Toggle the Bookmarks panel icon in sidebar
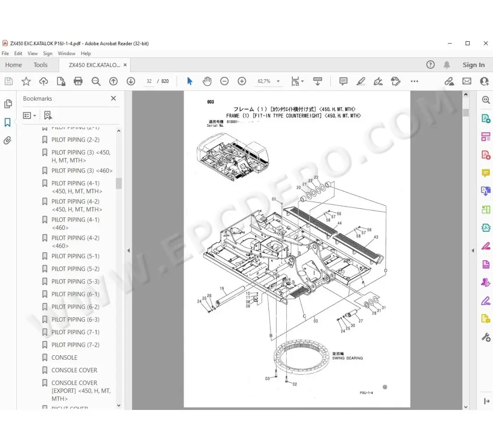The width and height of the screenshot is (493, 448). pos(8,122)
